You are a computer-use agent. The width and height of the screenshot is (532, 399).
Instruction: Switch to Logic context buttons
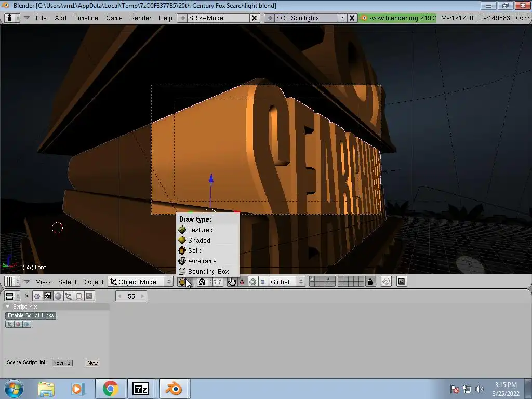pyautogui.click(x=37, y=296)
